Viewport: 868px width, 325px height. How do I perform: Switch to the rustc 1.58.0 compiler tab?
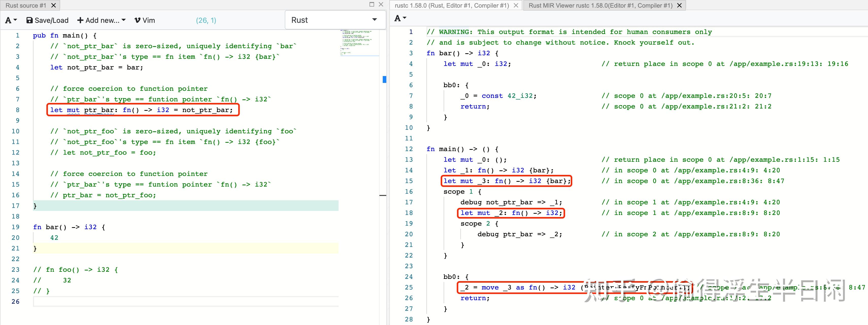452,5
